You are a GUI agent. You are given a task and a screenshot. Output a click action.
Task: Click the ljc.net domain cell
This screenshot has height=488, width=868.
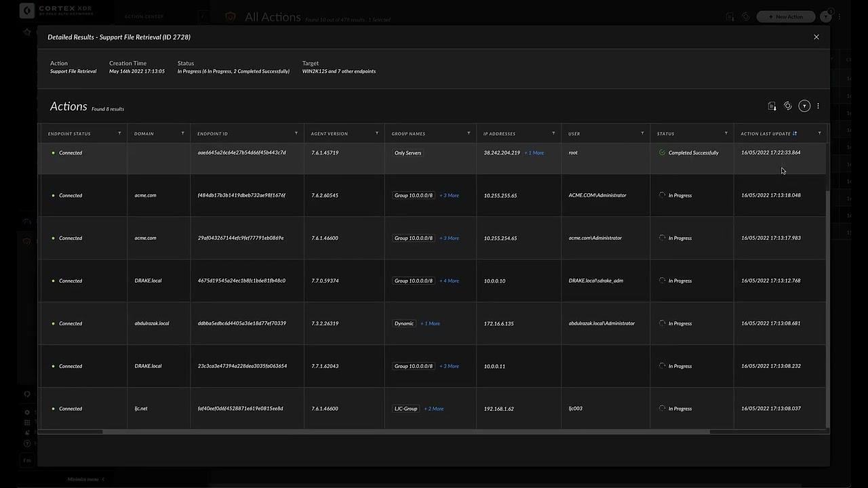click(141, 409)
